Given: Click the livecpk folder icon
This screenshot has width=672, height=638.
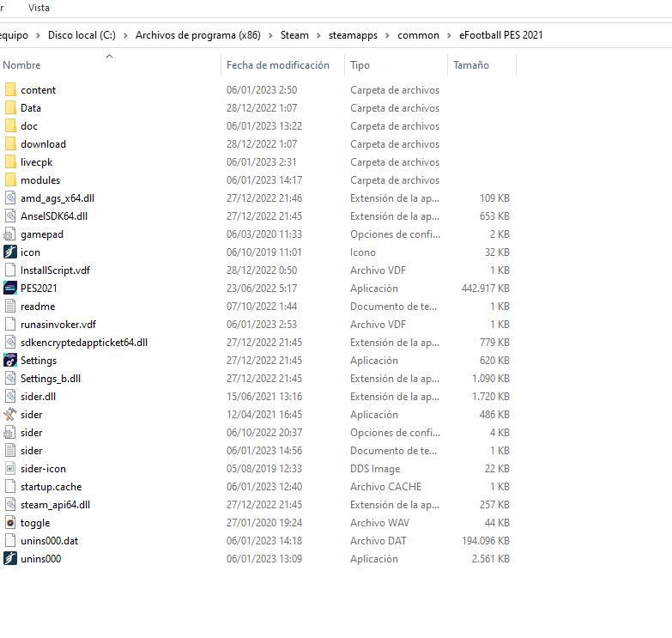Looking at the screenshot, I should 10,161.
